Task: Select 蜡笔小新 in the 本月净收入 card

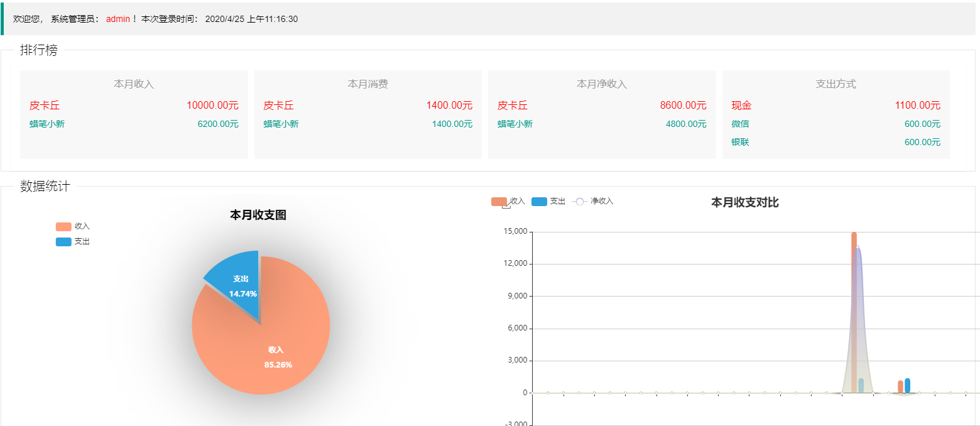Action: coord(515,124)
